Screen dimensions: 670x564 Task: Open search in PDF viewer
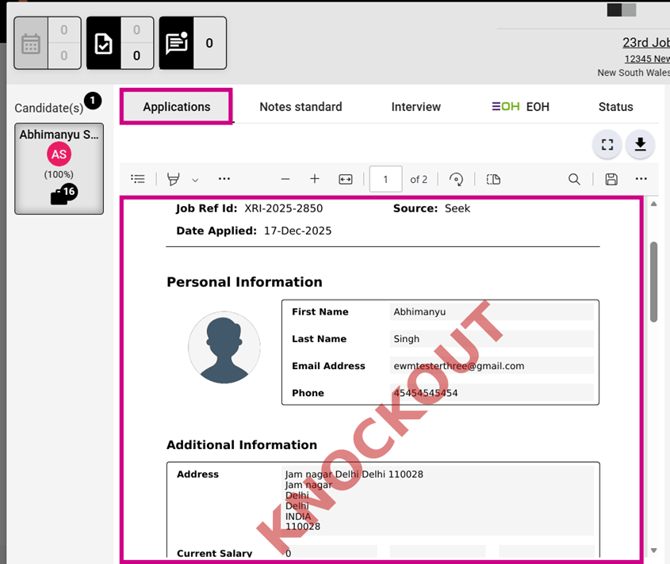pyautogui.click(x=574, y=179)
